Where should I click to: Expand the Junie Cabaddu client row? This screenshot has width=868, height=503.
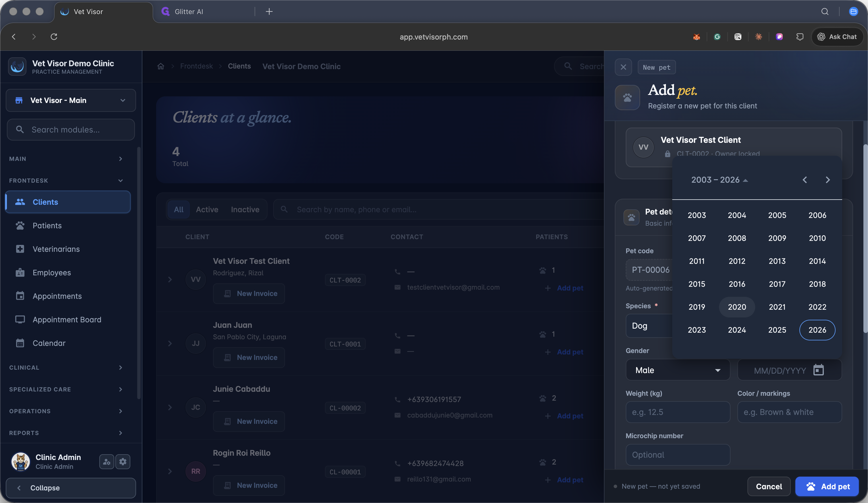170,408
